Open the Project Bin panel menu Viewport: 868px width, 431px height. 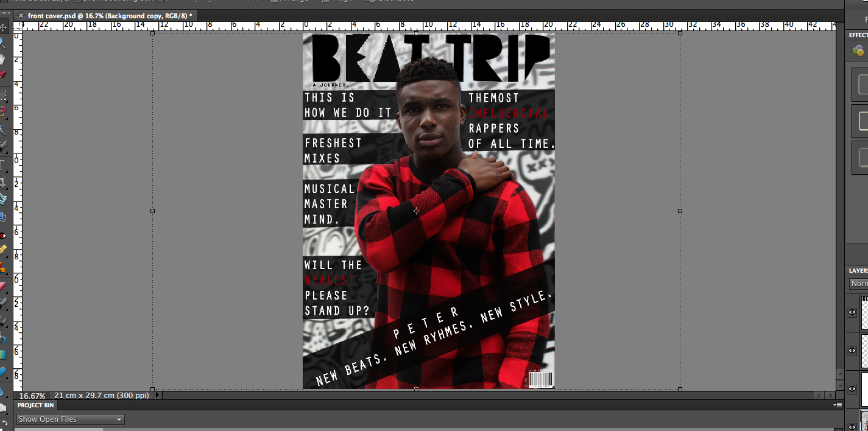click(838, 405)
